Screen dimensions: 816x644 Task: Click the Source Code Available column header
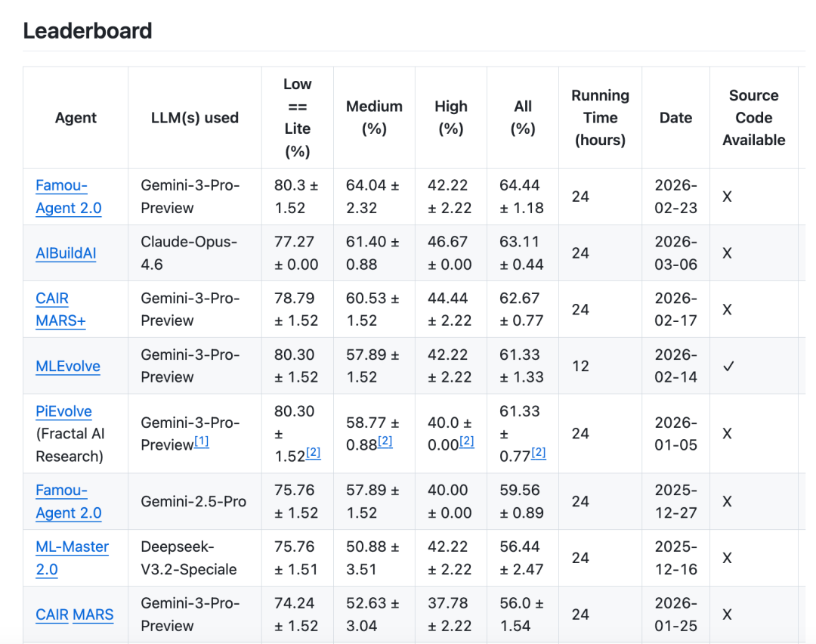[753, 118]
